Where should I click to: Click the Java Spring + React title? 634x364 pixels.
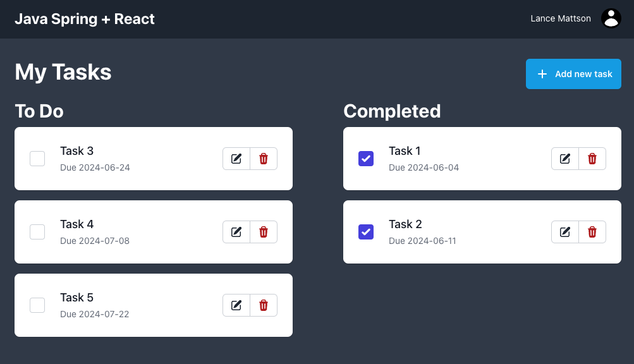[x=84, y=19]
